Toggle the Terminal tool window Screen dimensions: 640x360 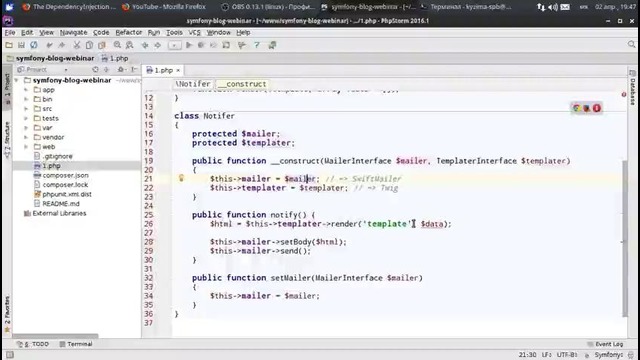(x=76, y=344)
